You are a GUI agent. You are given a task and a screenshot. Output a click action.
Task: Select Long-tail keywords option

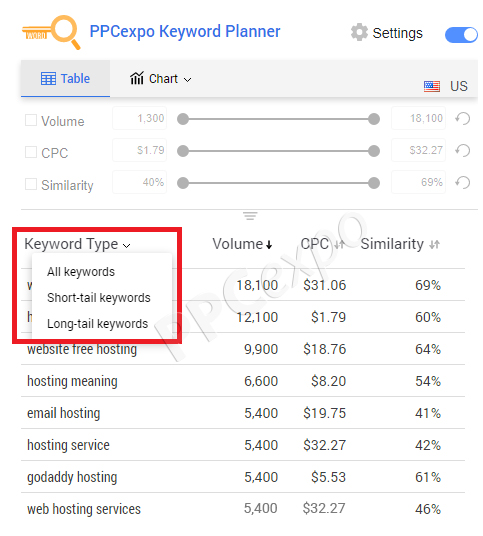(x=98, y=324)
